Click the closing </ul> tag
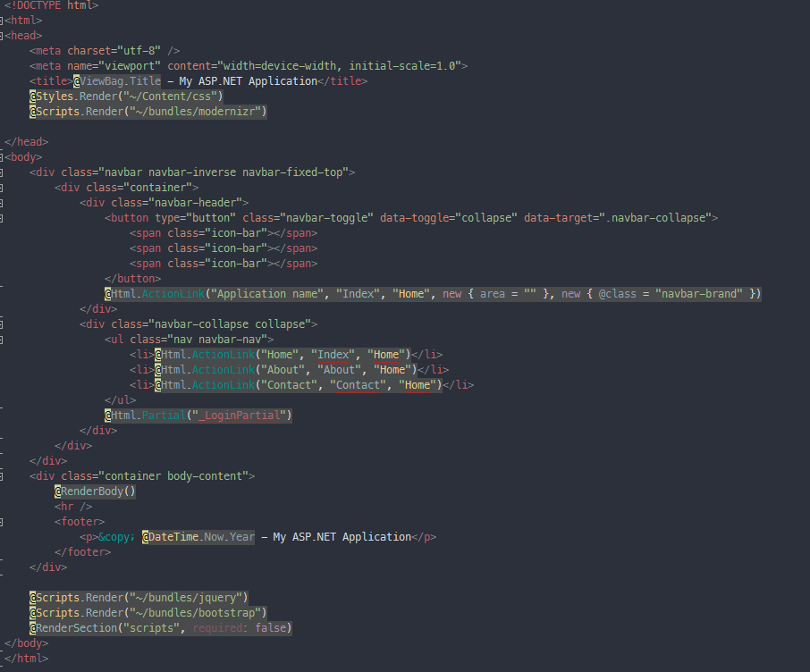This screenshot has height=672, width=810. [120, 399]
